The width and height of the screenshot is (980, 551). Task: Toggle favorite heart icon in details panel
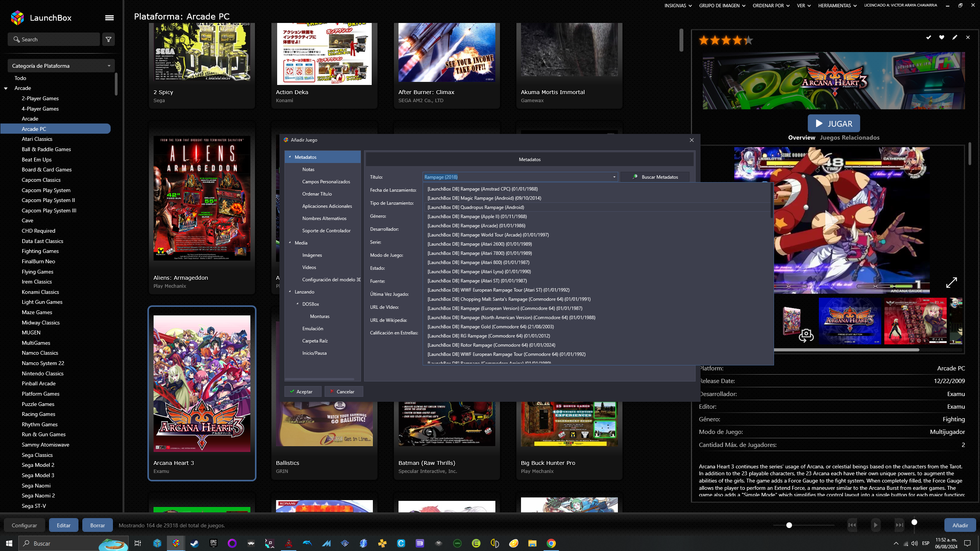tap(941, 37)
